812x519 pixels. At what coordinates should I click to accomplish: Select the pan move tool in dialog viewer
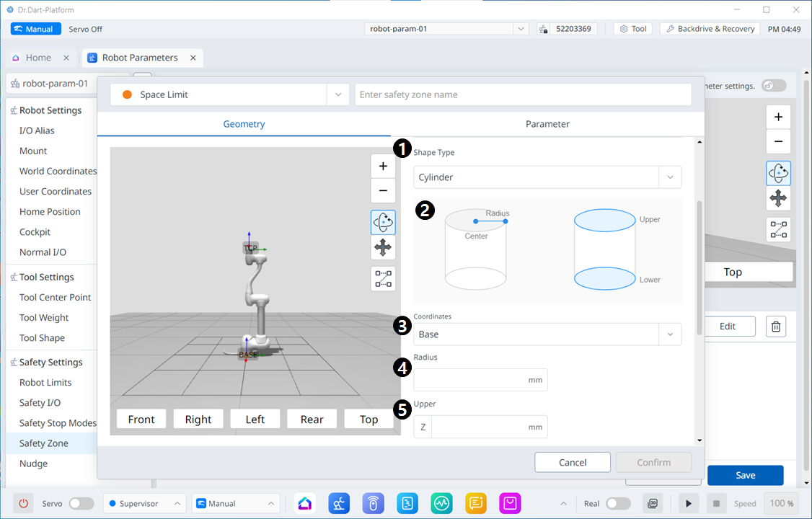pyautogui.click(x=383, y=248)
